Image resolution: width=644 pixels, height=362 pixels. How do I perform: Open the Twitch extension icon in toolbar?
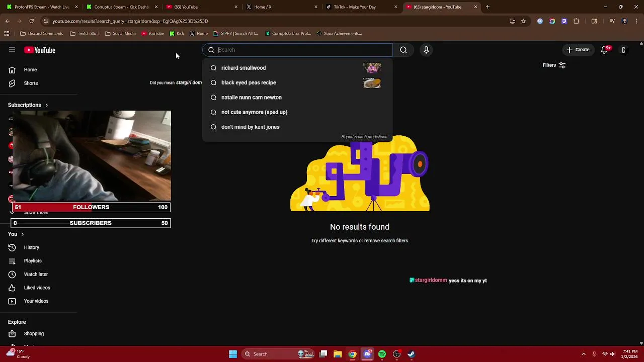click(x=564, y=21)
